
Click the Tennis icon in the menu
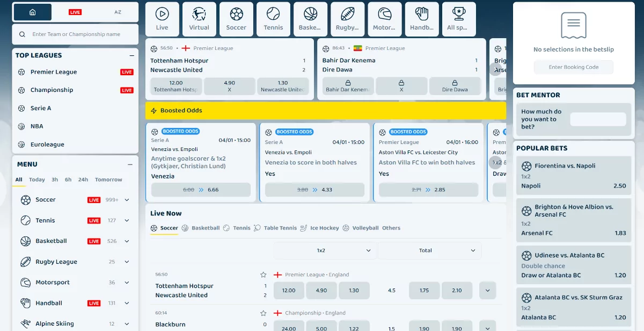25,220
